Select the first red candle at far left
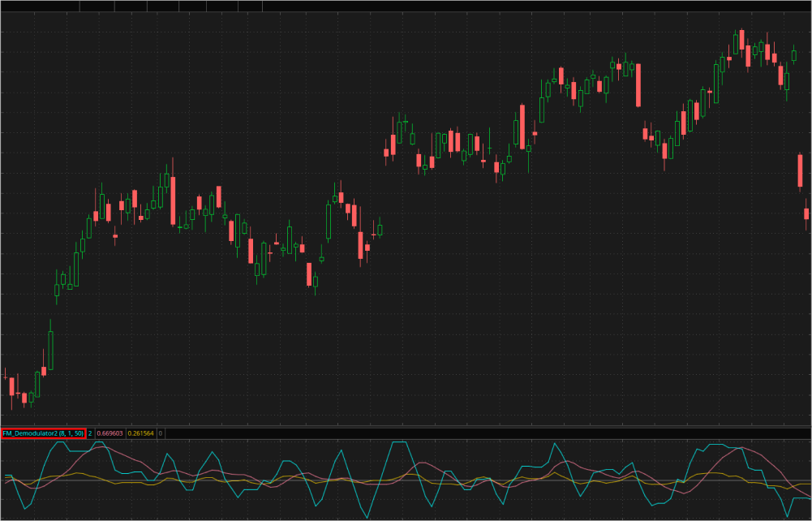Screen dimensions: 812x521 (x=11, y=386)
